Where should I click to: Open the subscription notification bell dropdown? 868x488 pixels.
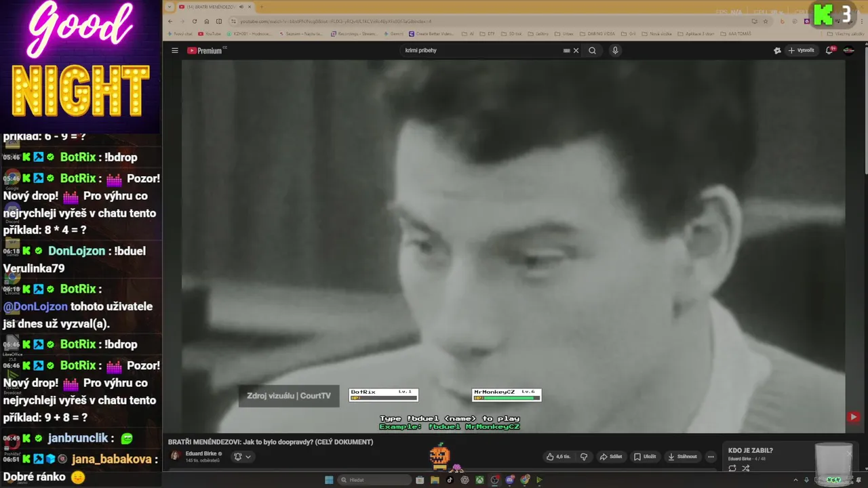[242, 457]
